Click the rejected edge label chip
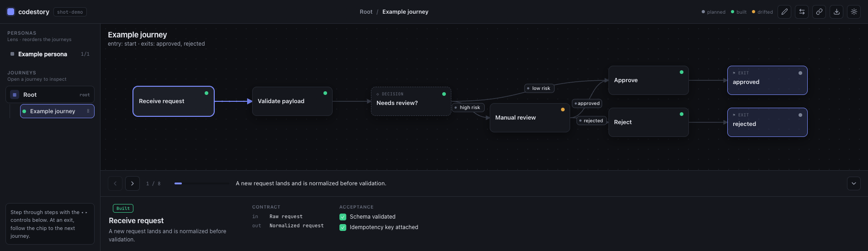The width and height of the screenshot is (868, 251). [x=592, y=121]
